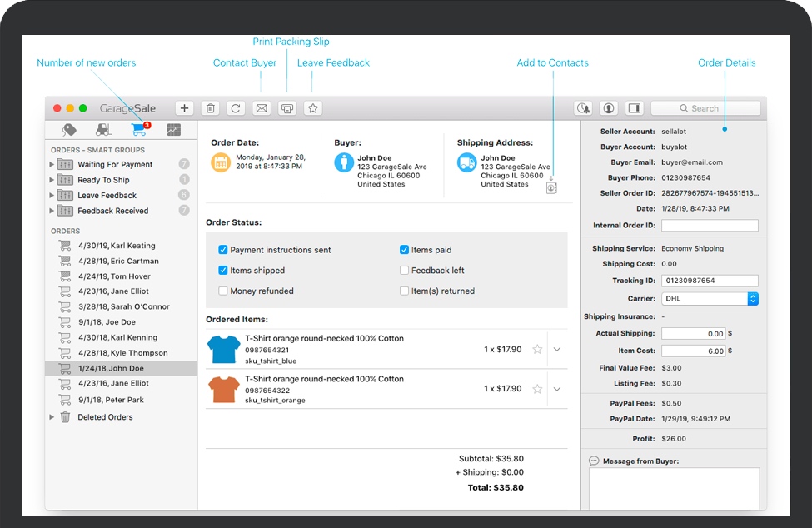Click the Print Packing Slip toolbar icon

point(287,108)
